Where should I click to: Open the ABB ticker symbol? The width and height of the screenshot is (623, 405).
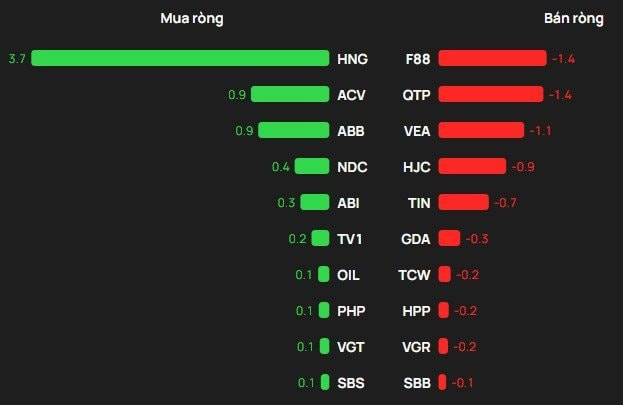tap(349, 130)
